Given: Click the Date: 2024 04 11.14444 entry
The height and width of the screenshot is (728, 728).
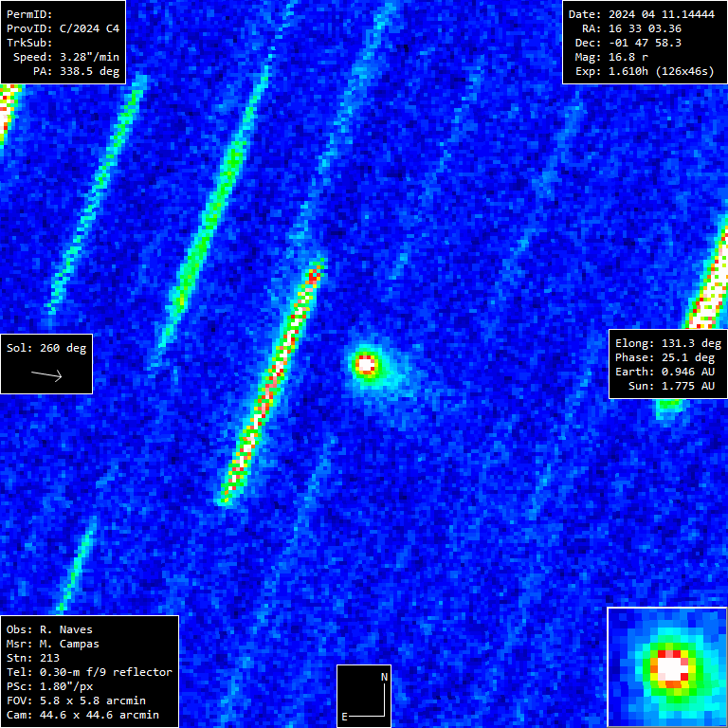Looking at the screenshot, I should coord(641,14).
